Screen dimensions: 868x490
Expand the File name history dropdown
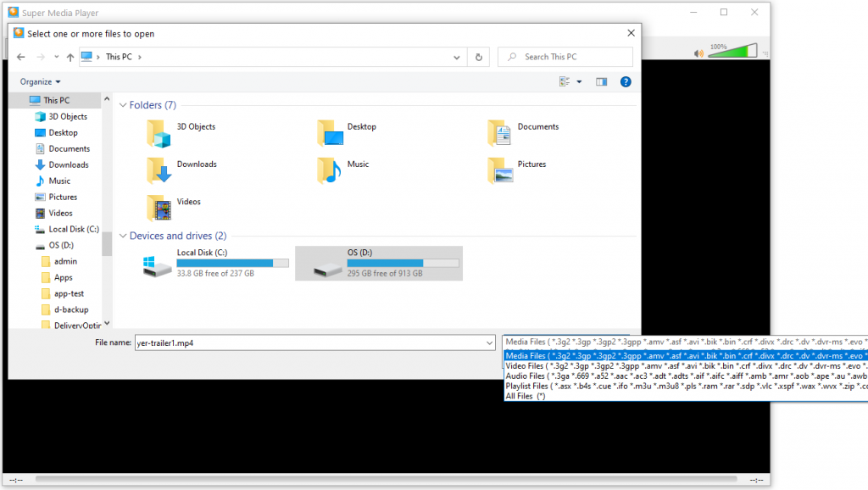pyautogui.click(x=488, y=342)
